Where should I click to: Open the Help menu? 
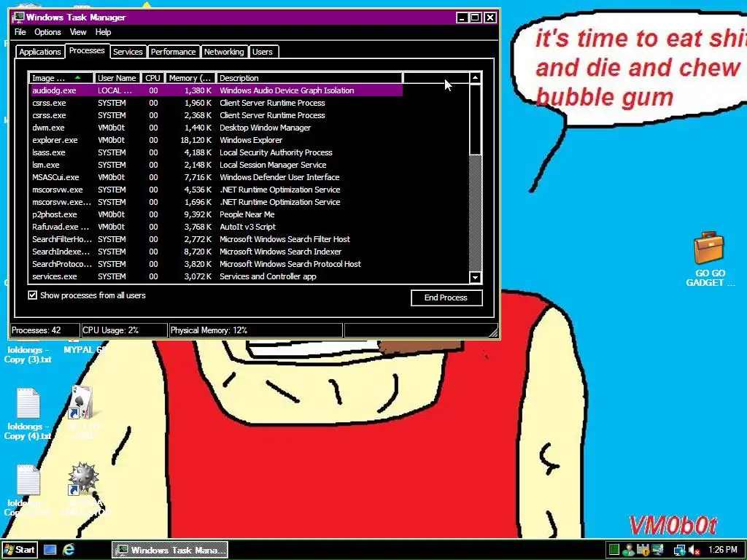click(x=103, y=32)
